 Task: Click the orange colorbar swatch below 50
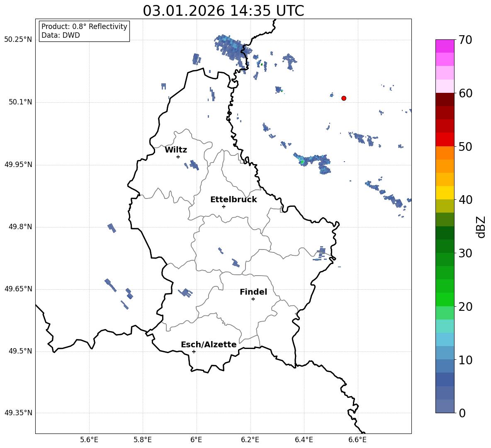445,153
